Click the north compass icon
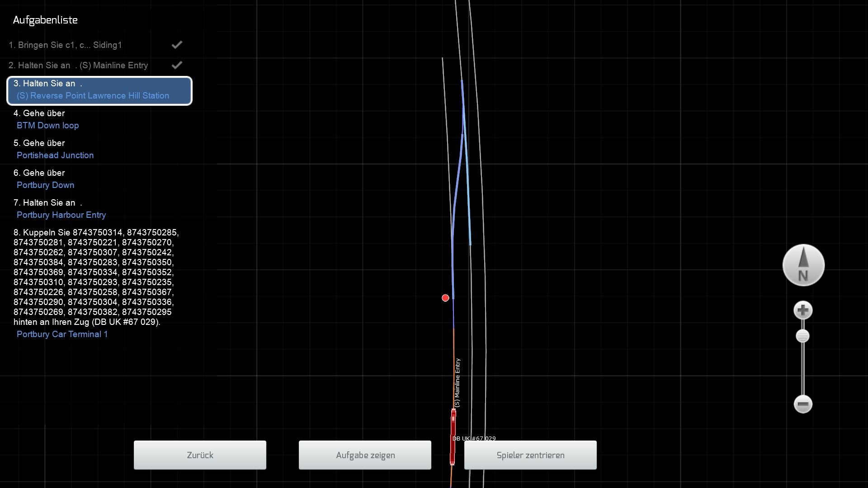 tap(803, 265)
